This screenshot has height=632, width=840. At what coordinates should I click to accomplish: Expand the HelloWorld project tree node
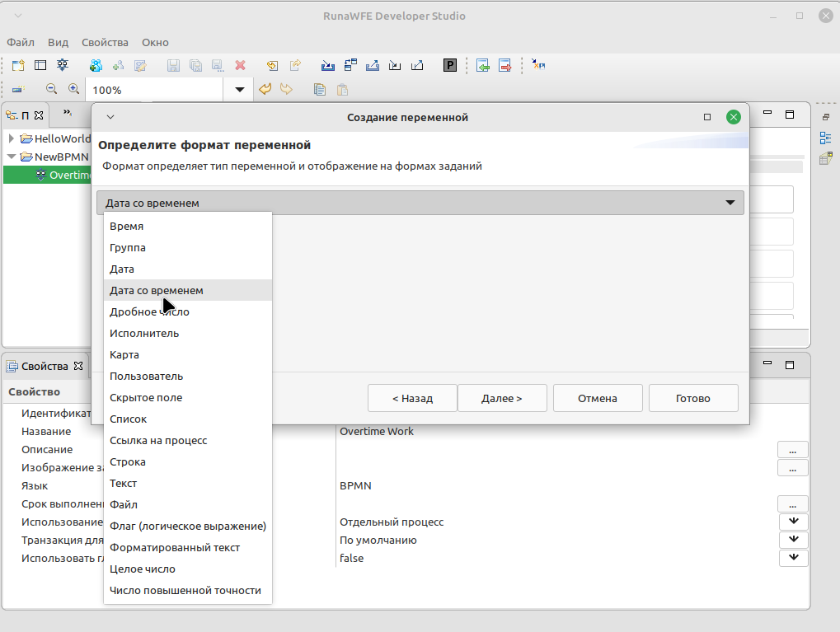click(x=11, y=138)
